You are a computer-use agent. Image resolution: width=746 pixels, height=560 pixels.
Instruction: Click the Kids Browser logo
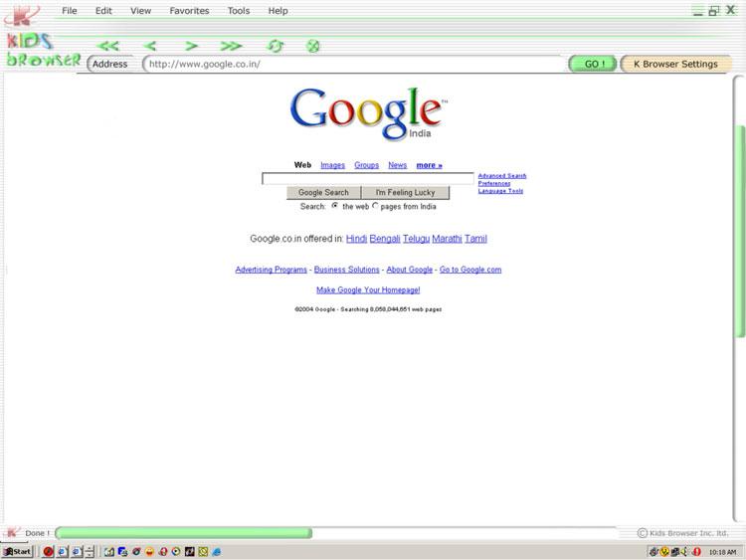43,50
